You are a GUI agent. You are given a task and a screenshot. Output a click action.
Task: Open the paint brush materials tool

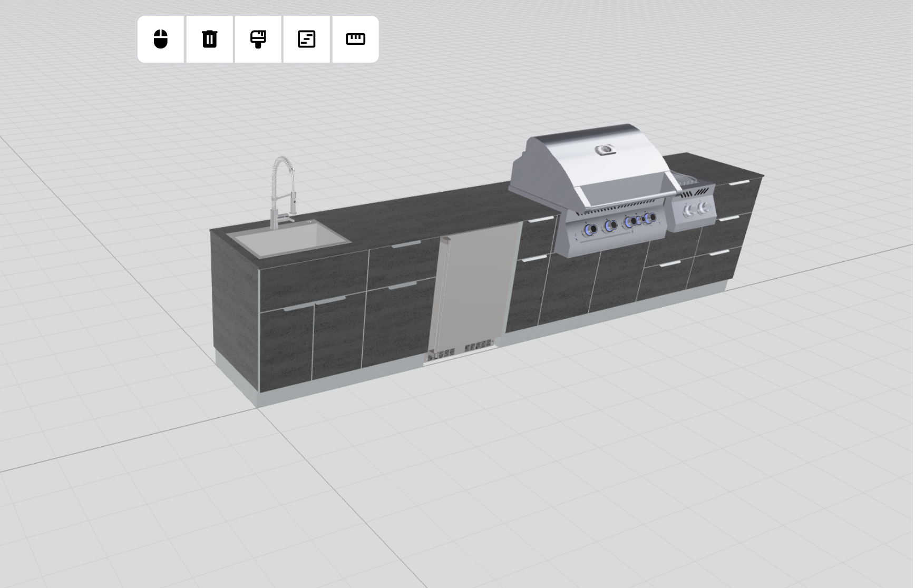click(x=258, y=40)
